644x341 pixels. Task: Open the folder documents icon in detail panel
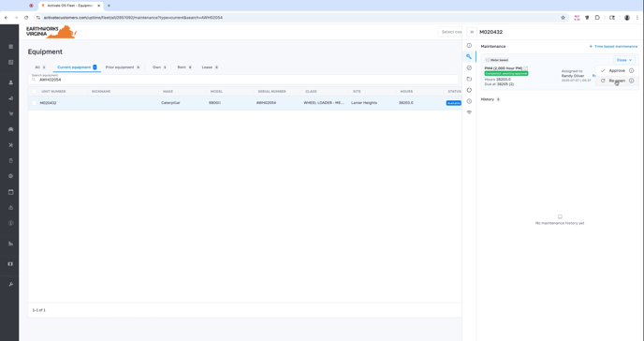coord(469,79)
